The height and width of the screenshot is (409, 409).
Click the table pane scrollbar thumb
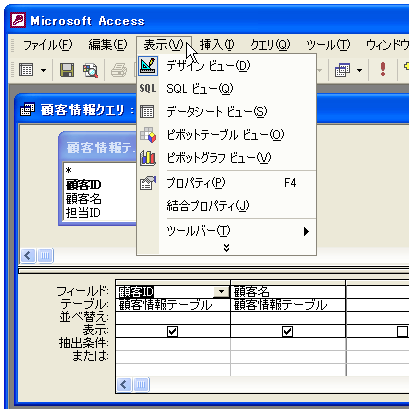(x=46, y=256)
